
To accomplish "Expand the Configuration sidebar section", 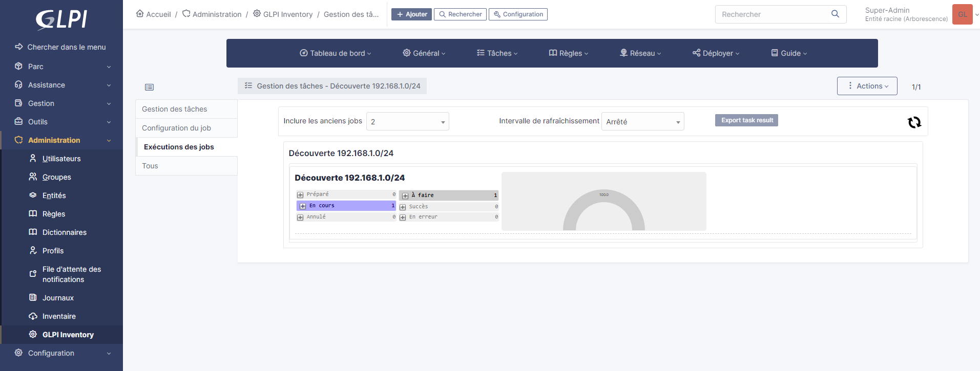I will coord(61,353).
